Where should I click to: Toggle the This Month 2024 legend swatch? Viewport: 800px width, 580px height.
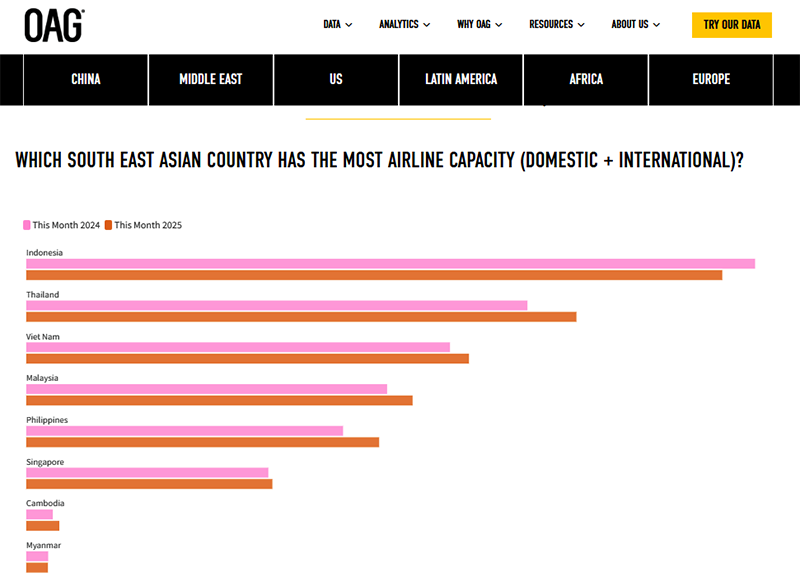click(28, 225)
